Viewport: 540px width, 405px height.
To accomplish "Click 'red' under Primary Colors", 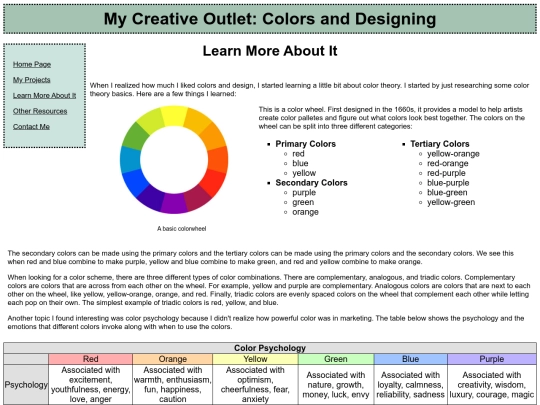I will pyautogui.click(x=298, y=154).
